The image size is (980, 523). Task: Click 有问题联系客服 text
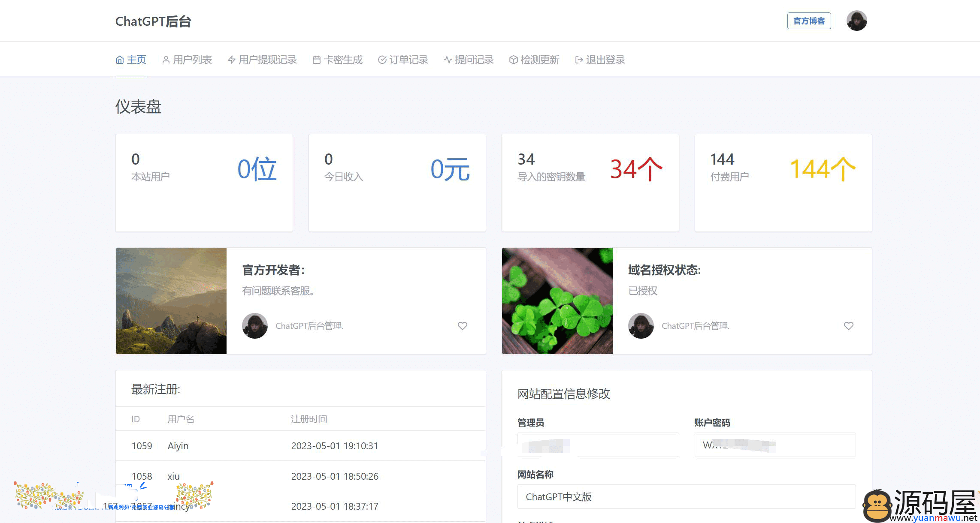(x=278, y=291)
